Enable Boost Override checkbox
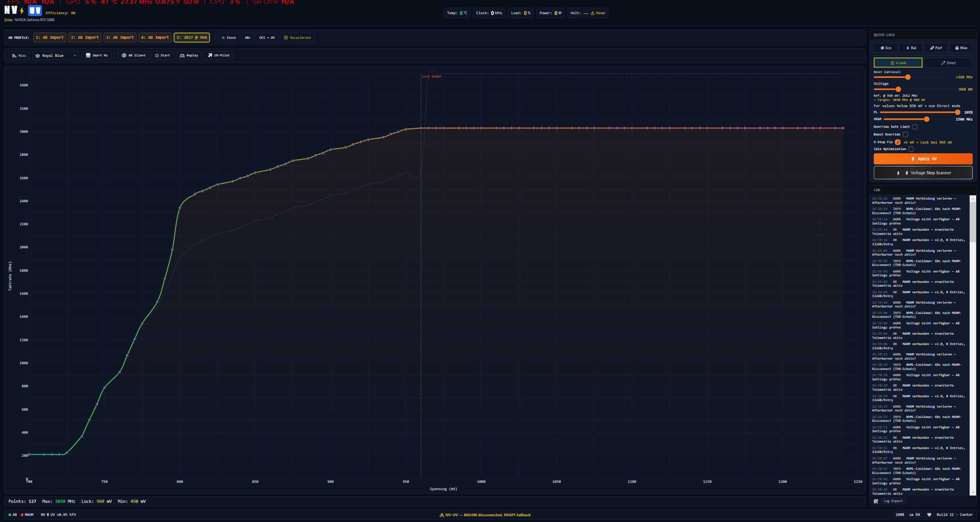 905,134
